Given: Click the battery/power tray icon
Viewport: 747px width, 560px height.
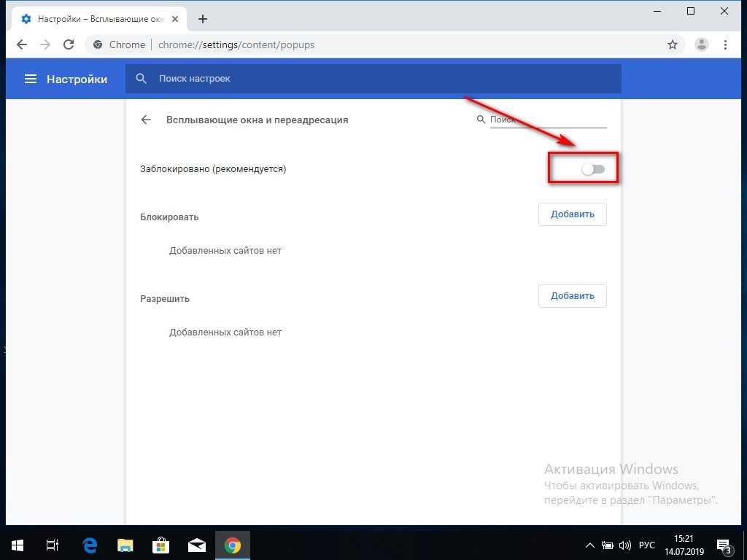Looking at the screenshot, I should [x=607, y=545].
